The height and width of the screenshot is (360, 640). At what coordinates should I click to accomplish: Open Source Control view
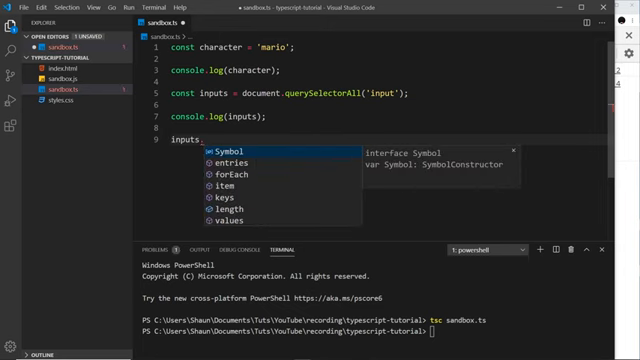(x=10, y=76)
